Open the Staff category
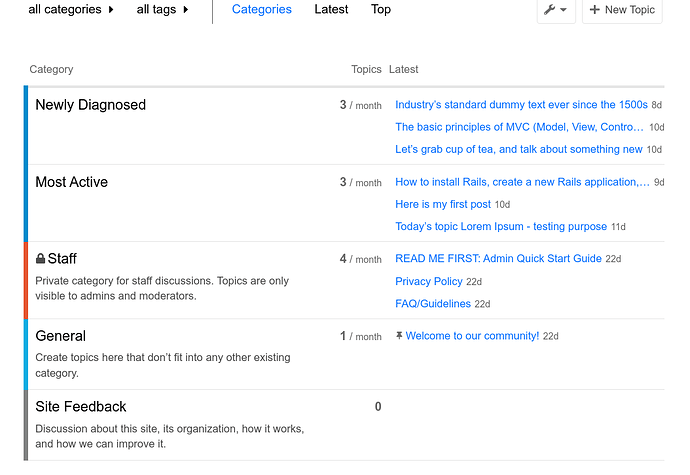Image resolution: width=690 pixels, height=475 pixels. [x=62, y=258]
